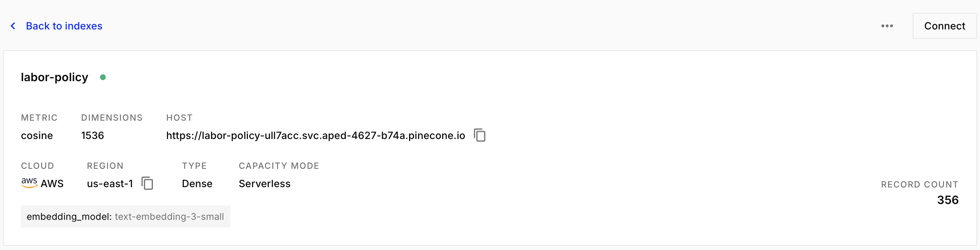
Task: Click the green index status dot
Action: click(103, 77)
